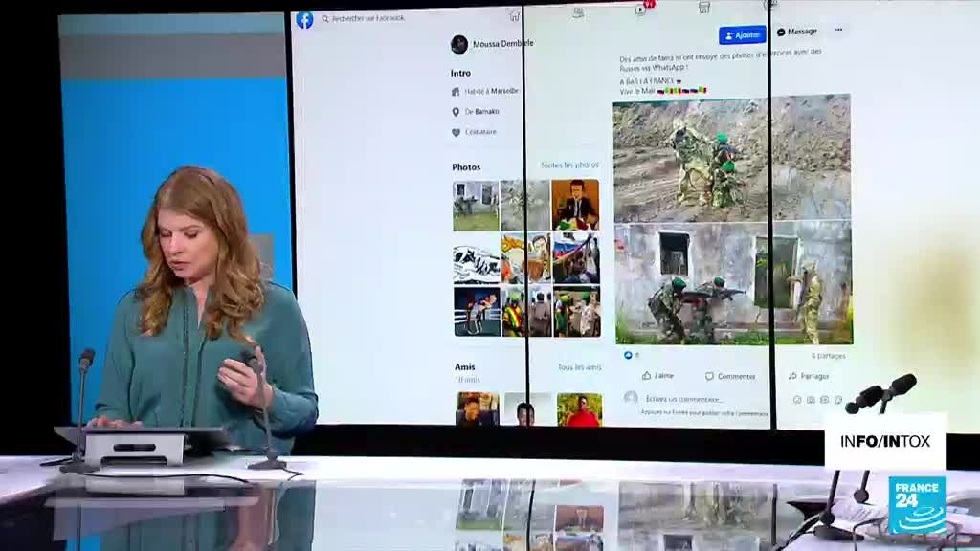Click the three-dot more options button
This screenshot has height=551, width=980.
pos(838,31)
